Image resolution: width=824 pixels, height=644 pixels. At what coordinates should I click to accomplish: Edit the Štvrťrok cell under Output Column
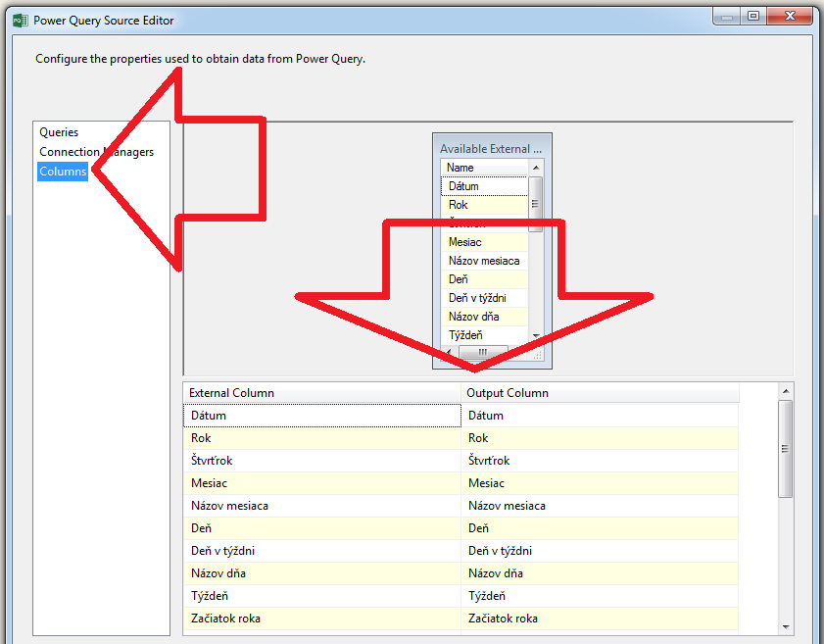(601, 461)
